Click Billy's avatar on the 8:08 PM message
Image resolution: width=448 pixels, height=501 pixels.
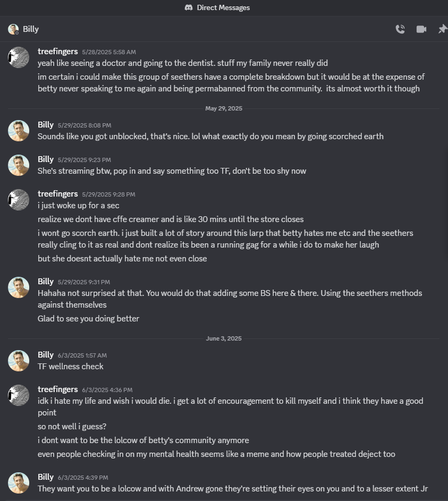[x=19, y=131]
